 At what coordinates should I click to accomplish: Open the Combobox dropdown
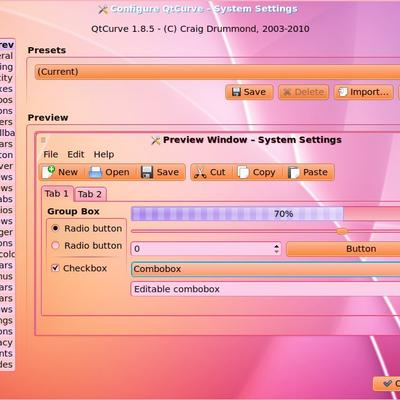pos(265,269)
